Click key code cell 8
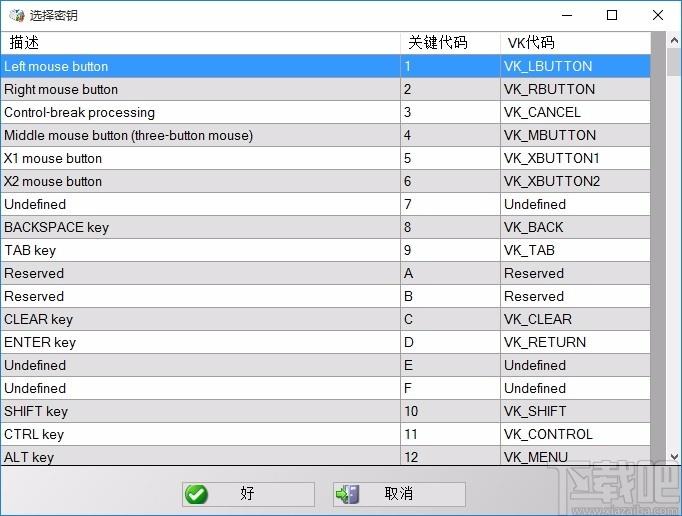682x516 pixels. pyautogui.click(x=450, y=227)
